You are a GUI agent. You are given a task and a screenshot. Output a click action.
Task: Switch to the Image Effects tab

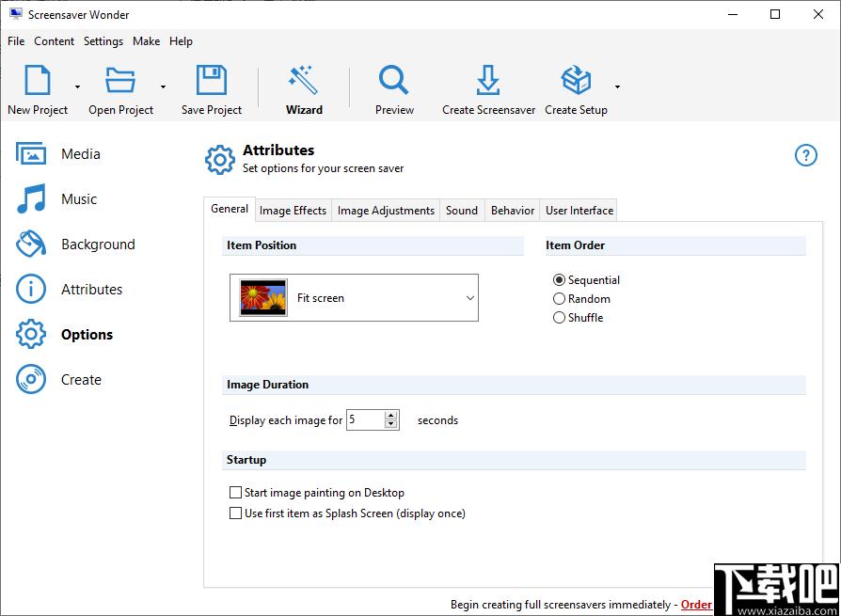293,210
